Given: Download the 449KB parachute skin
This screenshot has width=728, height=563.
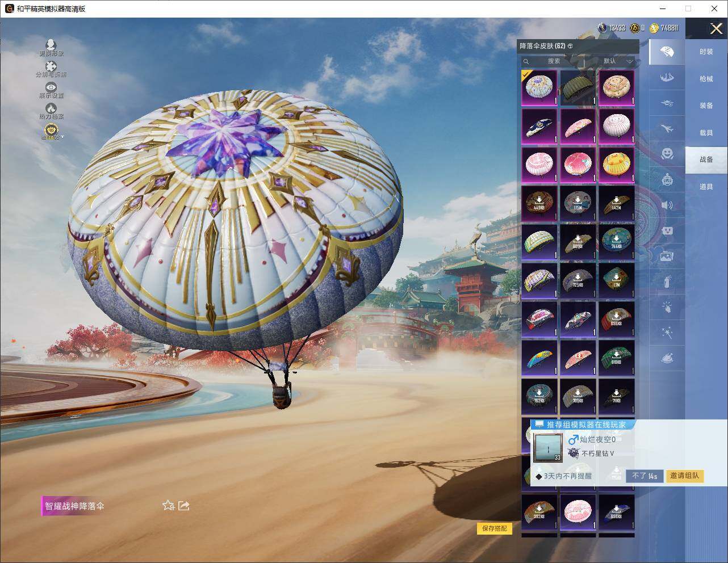Looking at the screenshot, I should tap(539, 203).
